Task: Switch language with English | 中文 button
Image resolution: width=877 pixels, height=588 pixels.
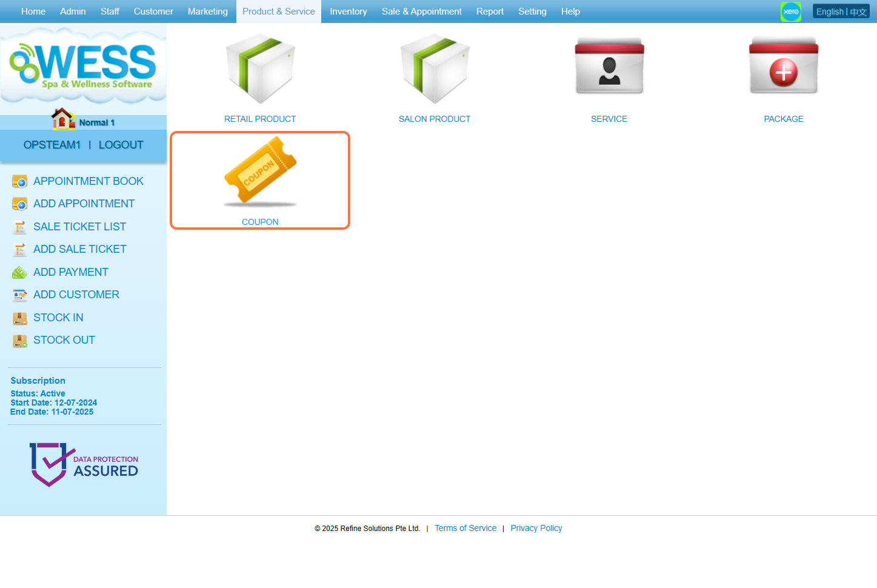Action: coord(841,12)
